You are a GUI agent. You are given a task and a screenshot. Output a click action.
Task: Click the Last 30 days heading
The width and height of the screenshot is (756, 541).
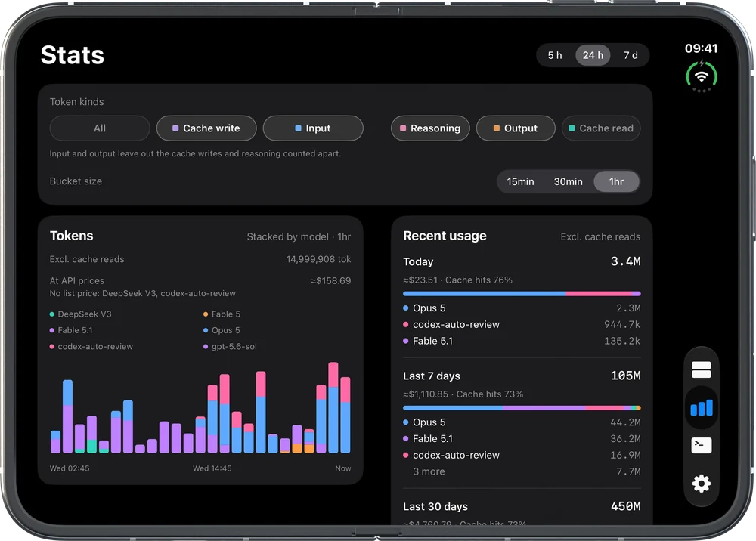pos(435,506)
